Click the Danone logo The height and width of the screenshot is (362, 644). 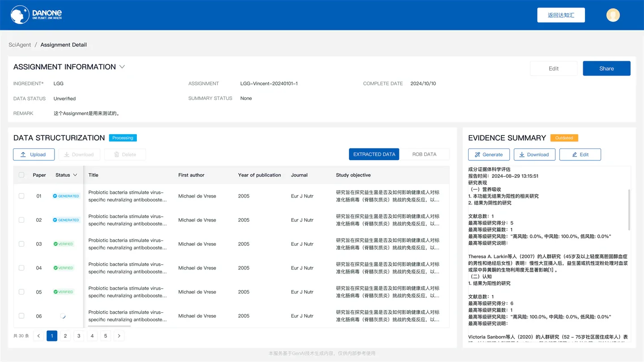(x=36, y=15)
